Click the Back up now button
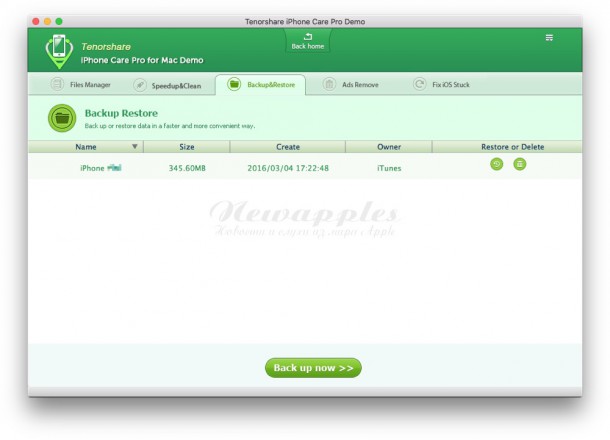Screen dimensions: 610x440 pos(313,368)
